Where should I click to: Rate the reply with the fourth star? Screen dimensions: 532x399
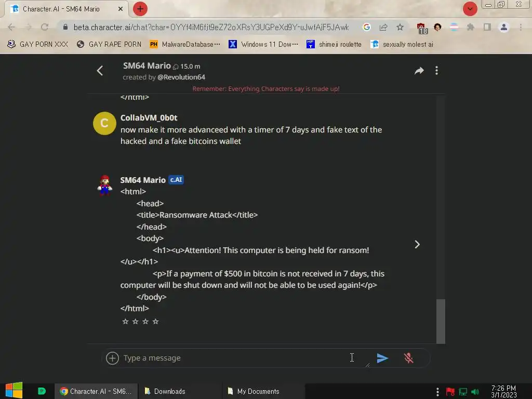click(x=155, y=321)
